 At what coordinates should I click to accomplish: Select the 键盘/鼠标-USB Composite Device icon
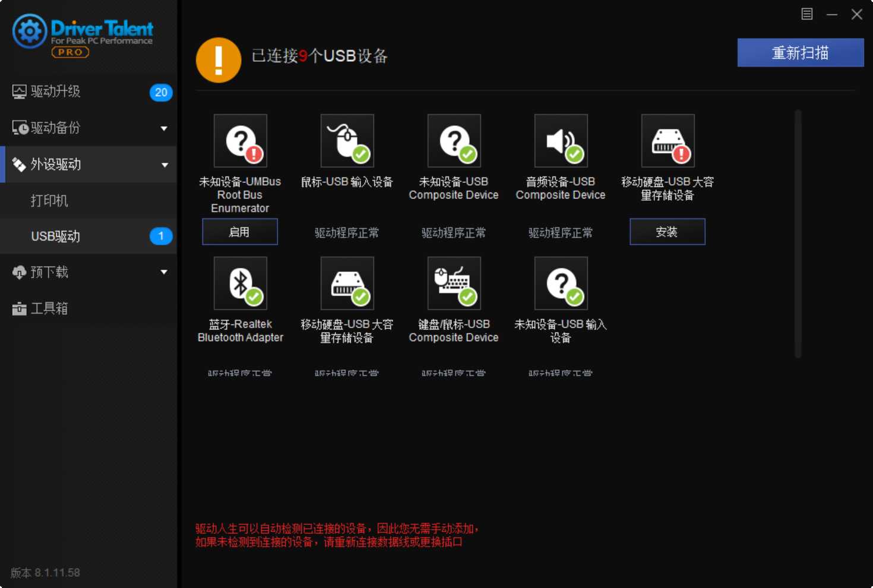coord(454,283)
